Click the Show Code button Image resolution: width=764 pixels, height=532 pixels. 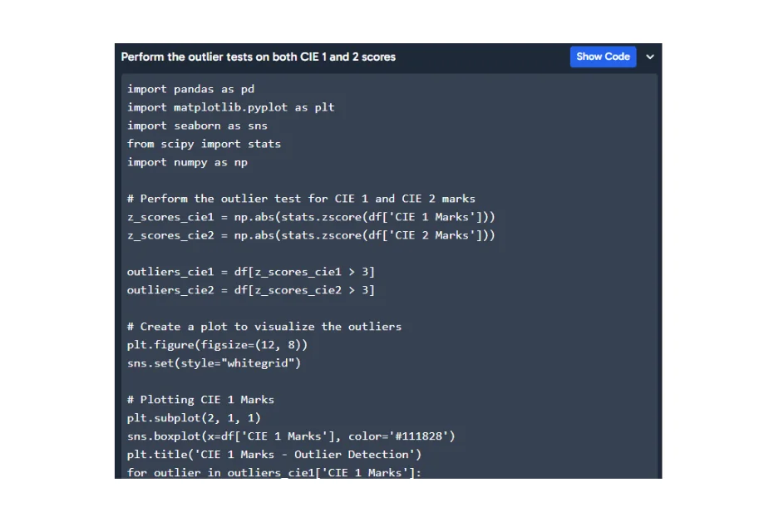pyautogui.click(x=603, y=57)
